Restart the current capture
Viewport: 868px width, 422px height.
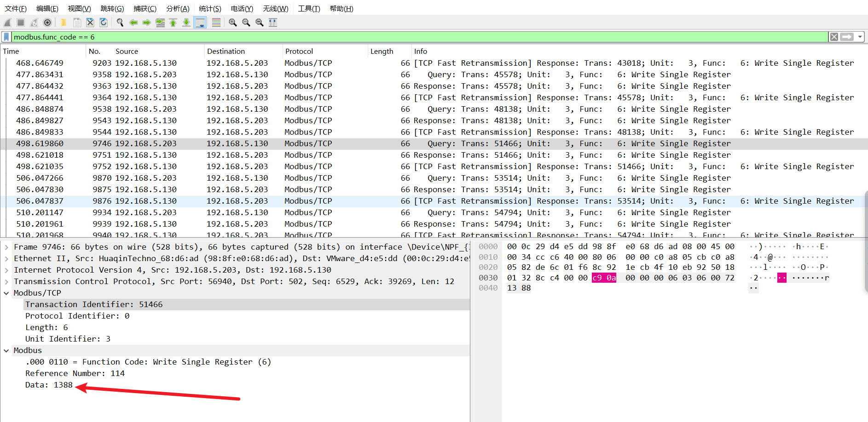tap(34, 23)
